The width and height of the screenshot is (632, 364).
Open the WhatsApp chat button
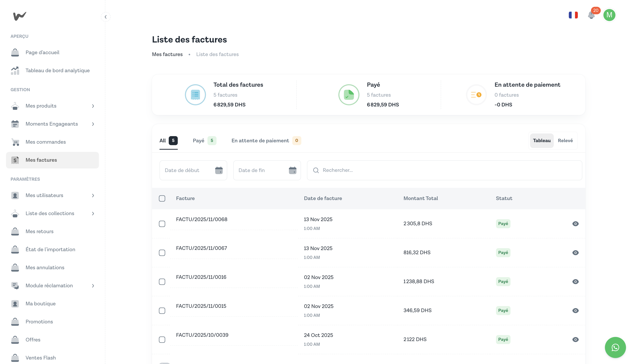[615, 347]
